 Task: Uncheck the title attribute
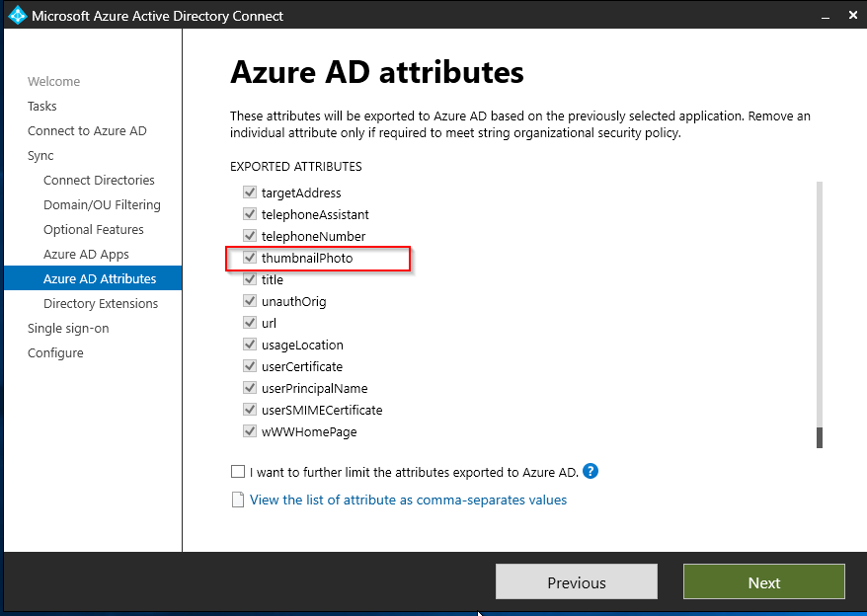[250, 279]
